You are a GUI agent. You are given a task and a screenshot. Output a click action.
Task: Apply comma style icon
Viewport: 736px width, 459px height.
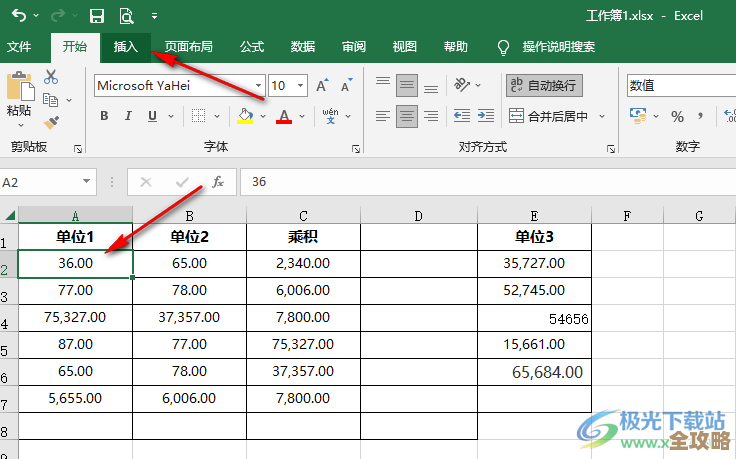pos(700,115)
